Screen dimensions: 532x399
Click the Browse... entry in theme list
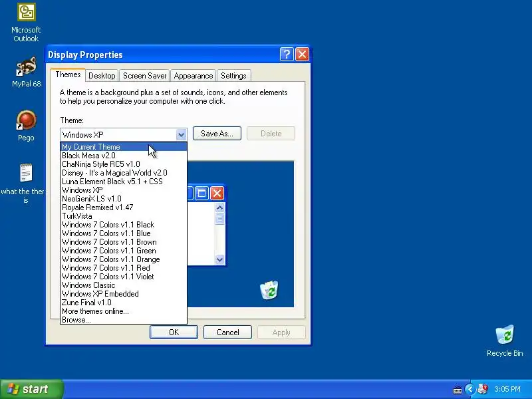(124, 320)
